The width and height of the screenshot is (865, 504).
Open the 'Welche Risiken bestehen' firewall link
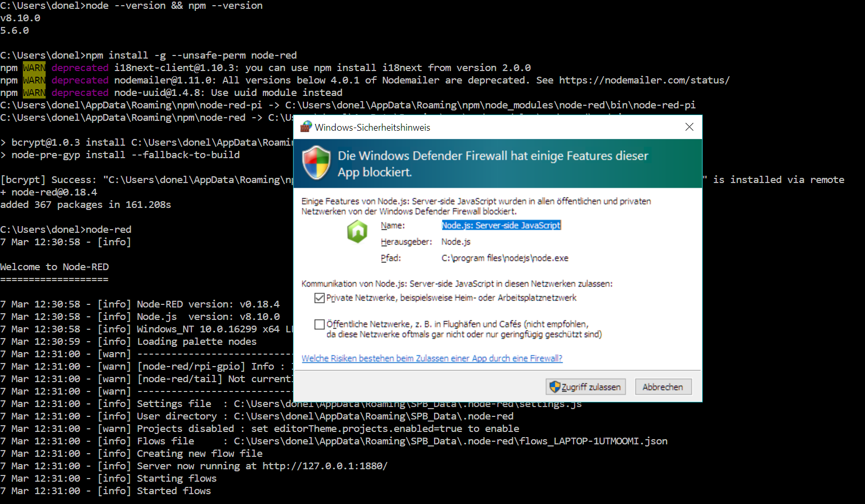[x=432, y=358]
